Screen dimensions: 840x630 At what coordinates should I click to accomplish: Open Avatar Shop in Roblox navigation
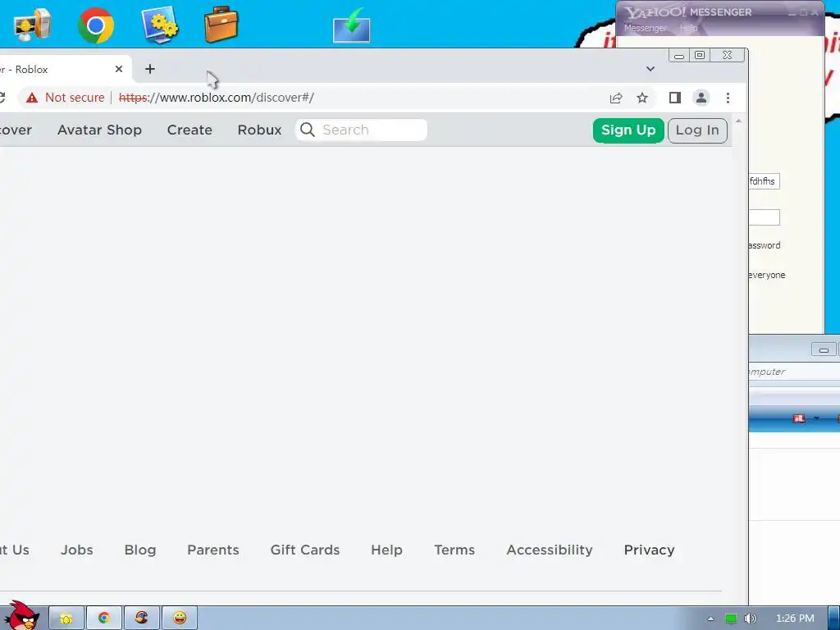99,130
